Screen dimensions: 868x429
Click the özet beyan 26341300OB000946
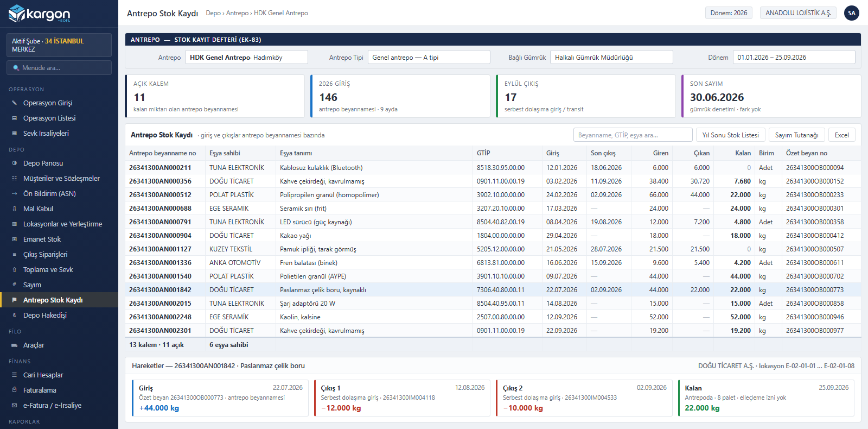tap(815, 317)
